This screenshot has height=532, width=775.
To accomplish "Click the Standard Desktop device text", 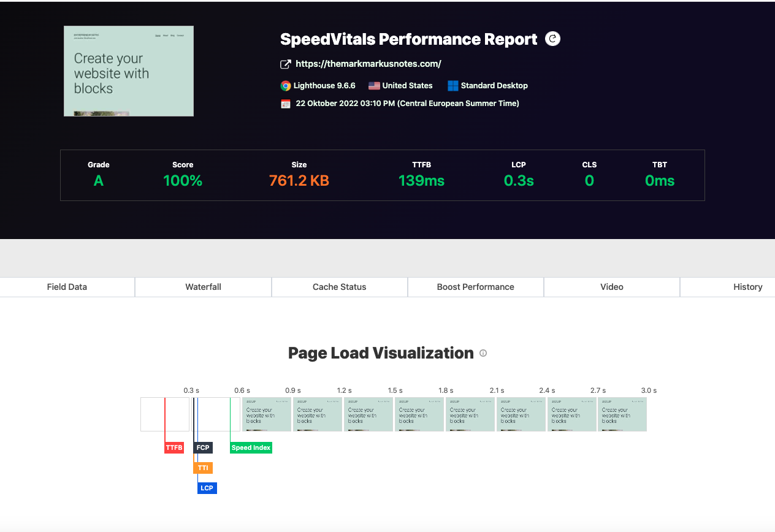I will pos(494,86).
